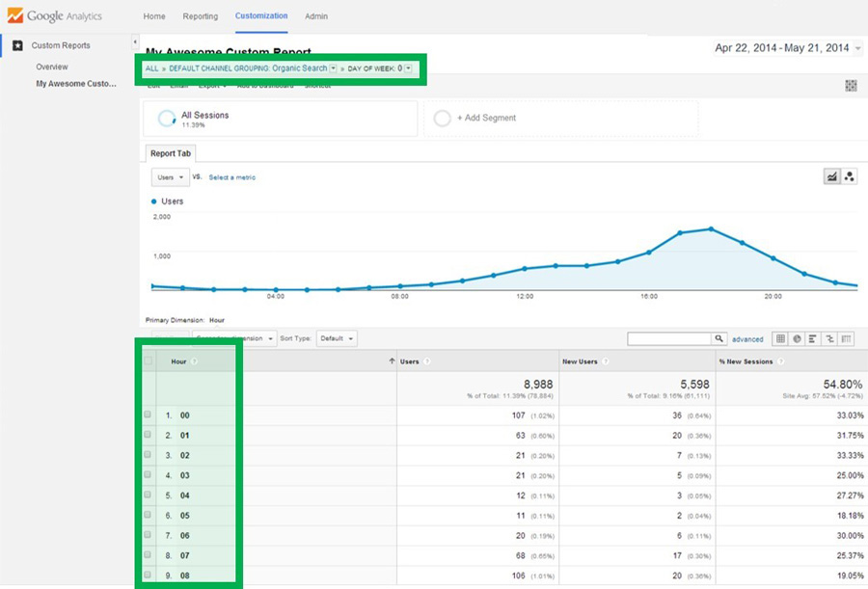This screenshot has height=589, width=868.
Task: Switch to motion chart view
Action: point(849,176)
